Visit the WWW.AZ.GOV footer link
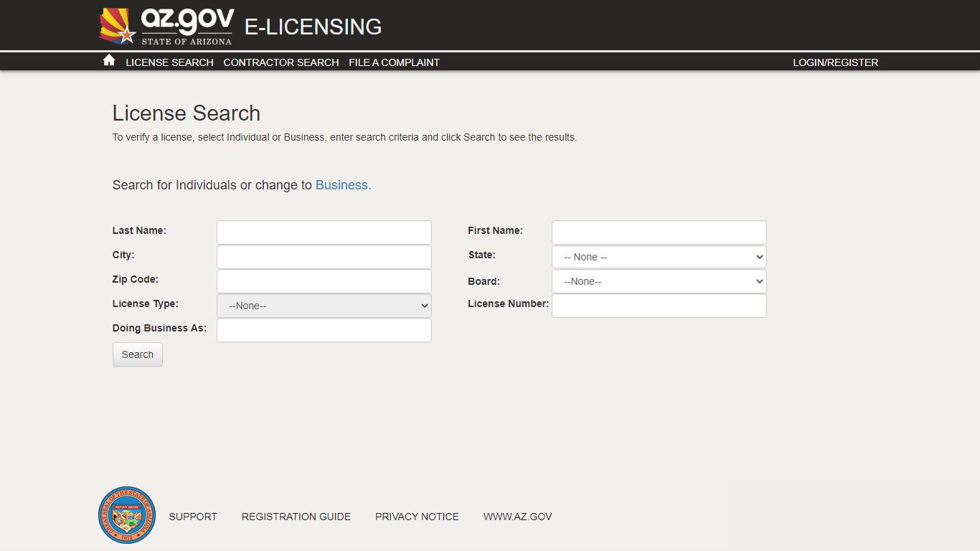The height and width of the screenshot is (551, 980). coord(517,517)
